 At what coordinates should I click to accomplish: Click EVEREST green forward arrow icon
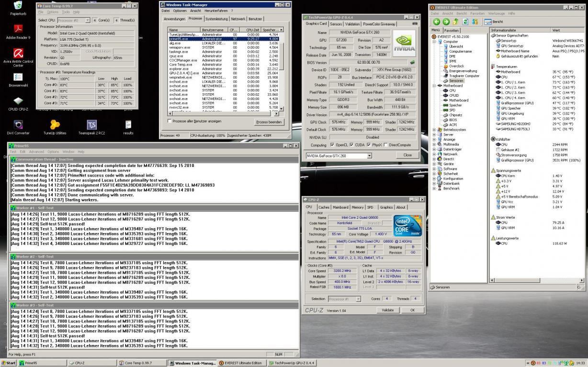(x=446, y=22)
